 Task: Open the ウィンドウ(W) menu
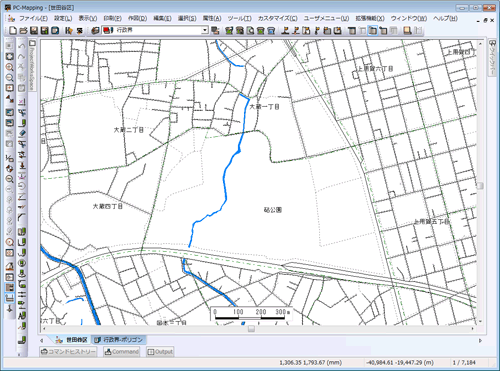409,18
